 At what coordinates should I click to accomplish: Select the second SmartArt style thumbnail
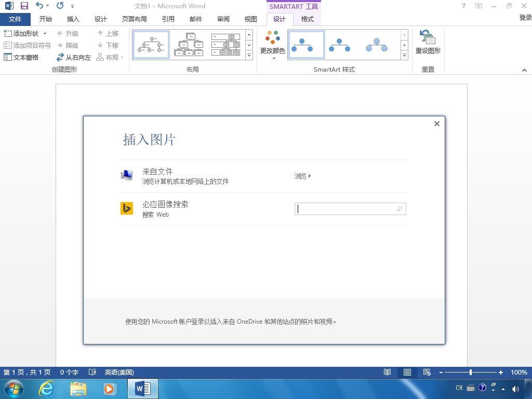coord(340,45)
